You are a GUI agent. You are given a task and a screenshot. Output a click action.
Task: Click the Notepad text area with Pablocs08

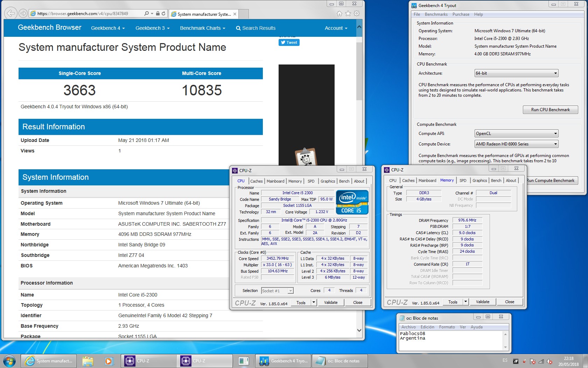click(451, 340)
